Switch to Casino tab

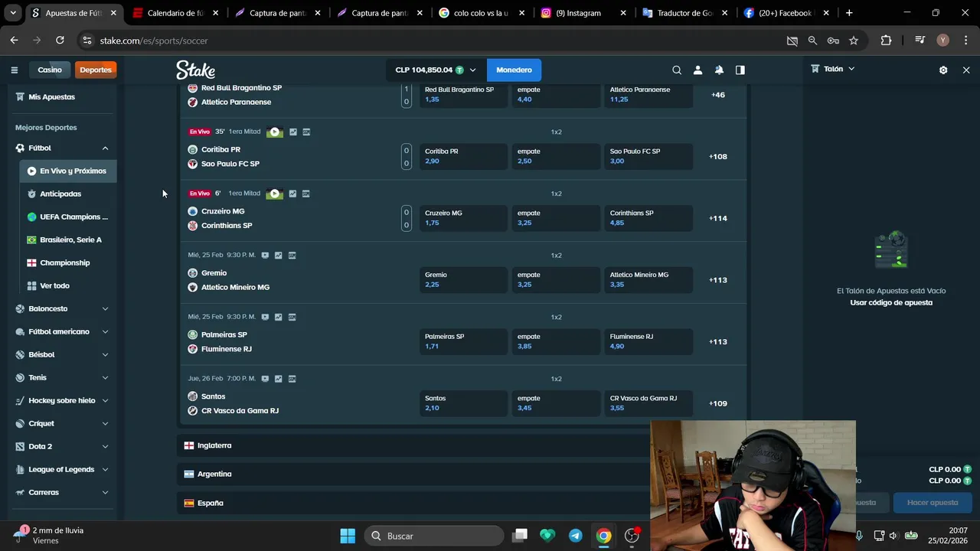(50, 70)
